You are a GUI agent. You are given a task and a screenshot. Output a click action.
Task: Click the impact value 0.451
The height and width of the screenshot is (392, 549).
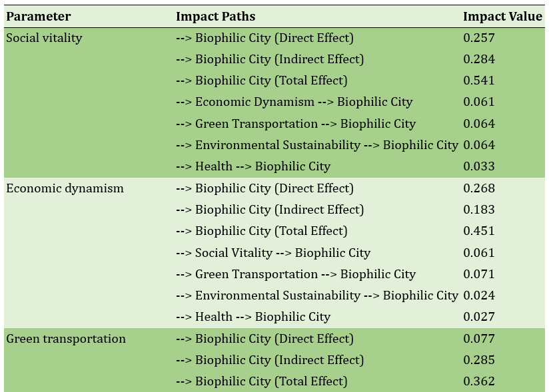pyautogui.click(x=479, y=231)
